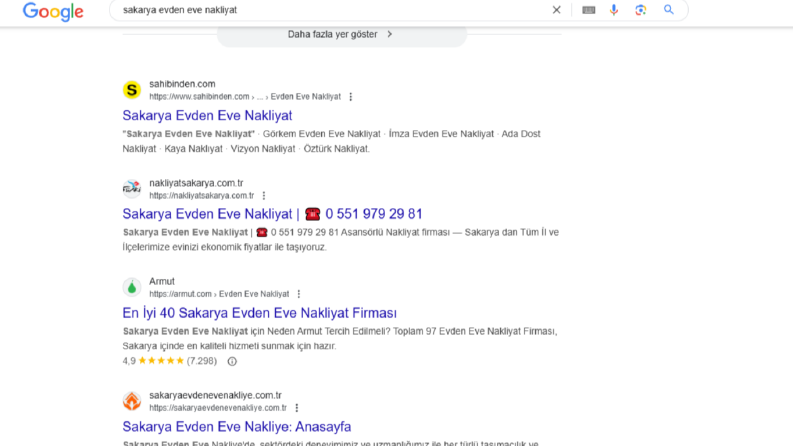The width and height of the screenshot is (793, 446).
Task: Open more options for nakliyatsakarya.com.tr result
Action: (x=263, y=196)
